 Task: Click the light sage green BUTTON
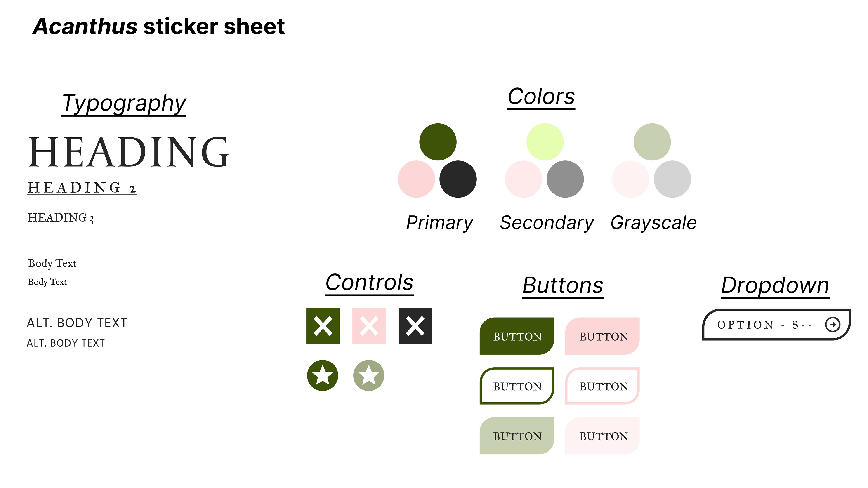pos(517,436)
